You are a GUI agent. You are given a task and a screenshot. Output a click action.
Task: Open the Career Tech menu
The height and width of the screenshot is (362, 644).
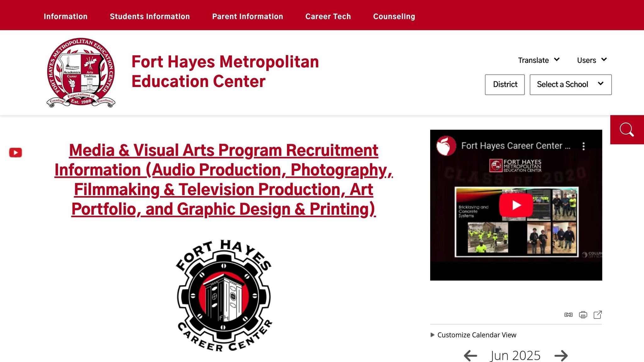point(328,16)
